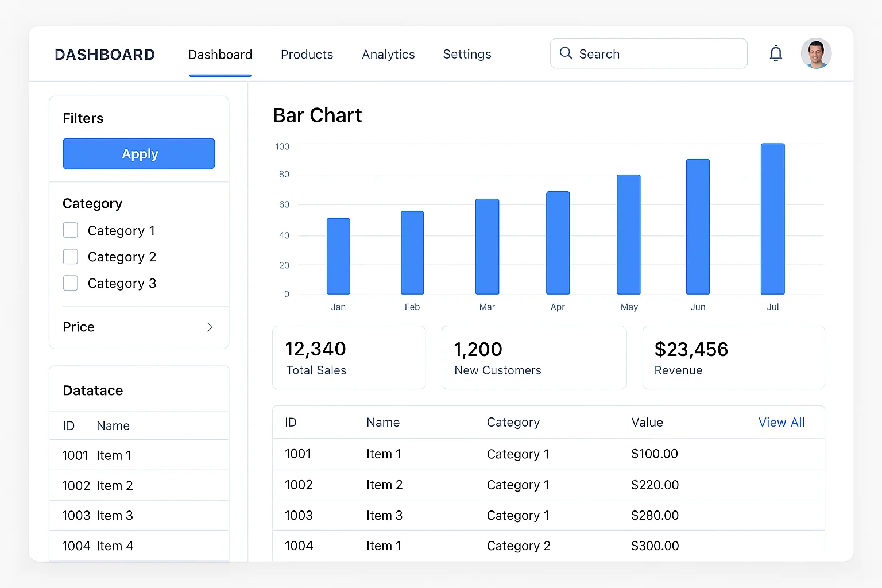Open the Revenue stat card
This screenshot has width=882, height=588.
point(733,358)
